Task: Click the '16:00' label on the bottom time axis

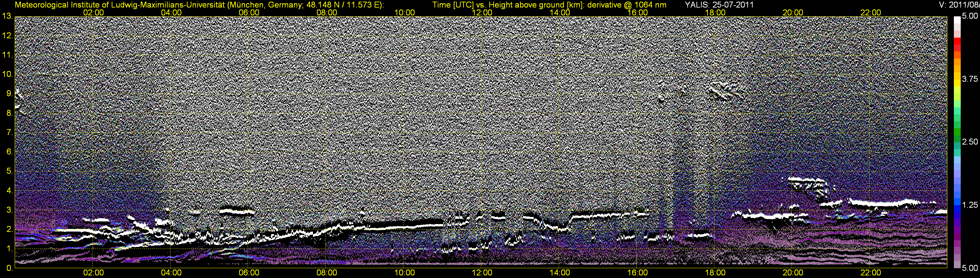Action: pos(638,273)
